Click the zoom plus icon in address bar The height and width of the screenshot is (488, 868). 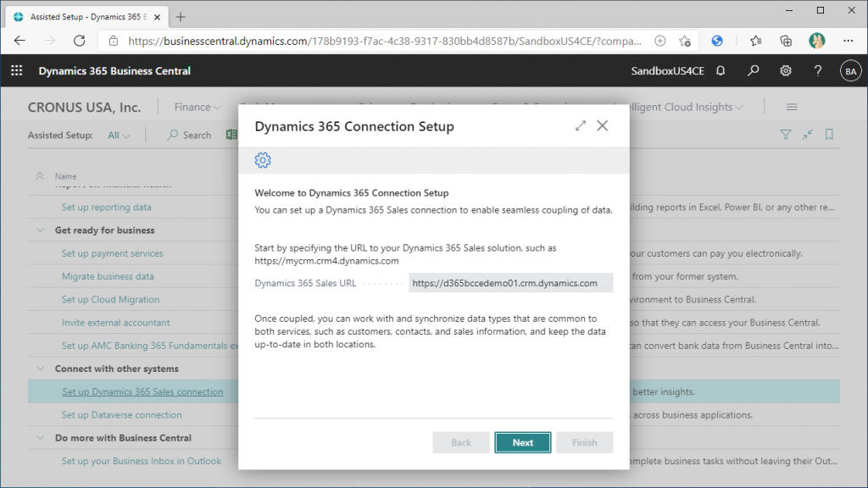point(659,41)
